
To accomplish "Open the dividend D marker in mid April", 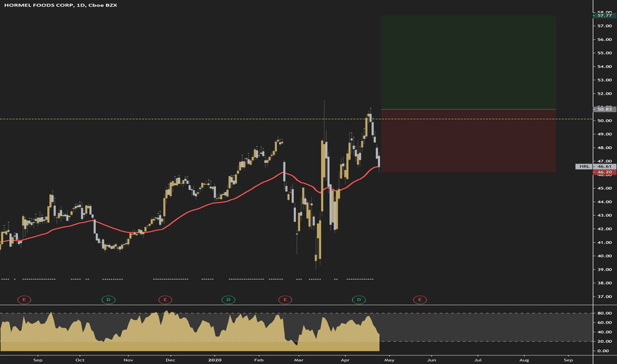I will coord(358,300).
